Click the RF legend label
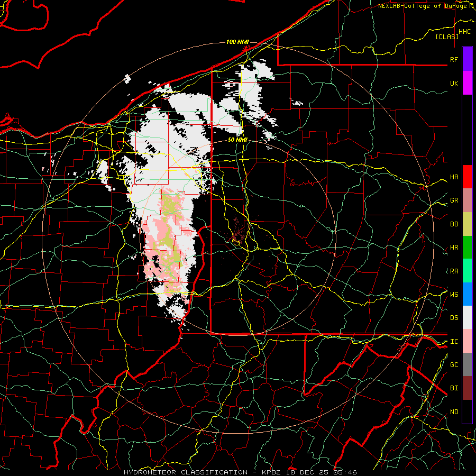Screen dimensions: 476x476 pyautogui.click(x=454, y=59)
